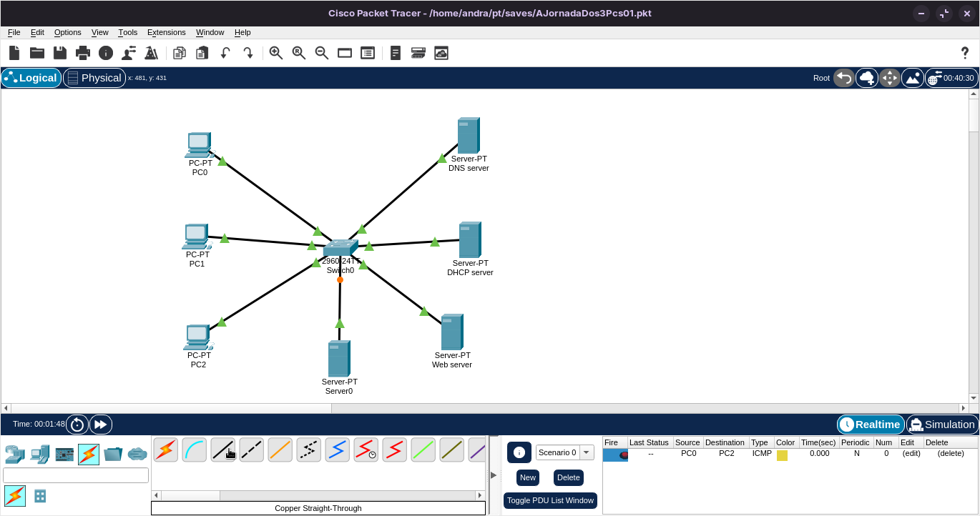This screenshot has height=516, width=980.
Task: Choose the Copper Straight-Through cable
Action: (223, 450)
